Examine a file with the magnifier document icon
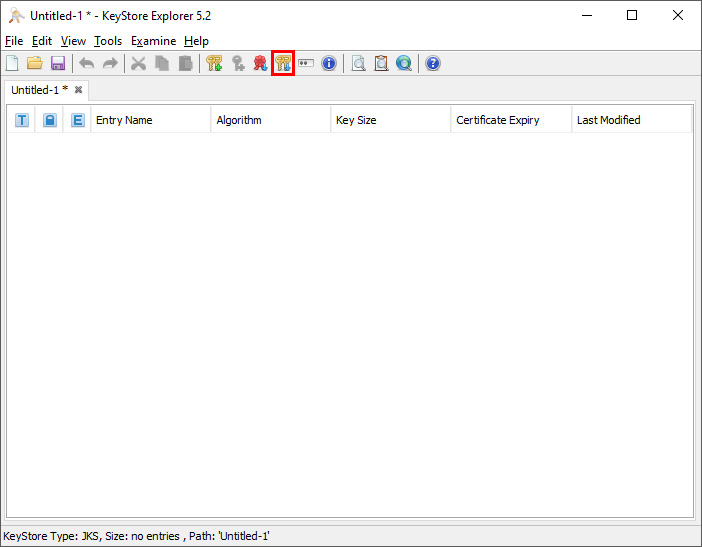The width and height of the screenshot is (702, 547). coord(358,63)
